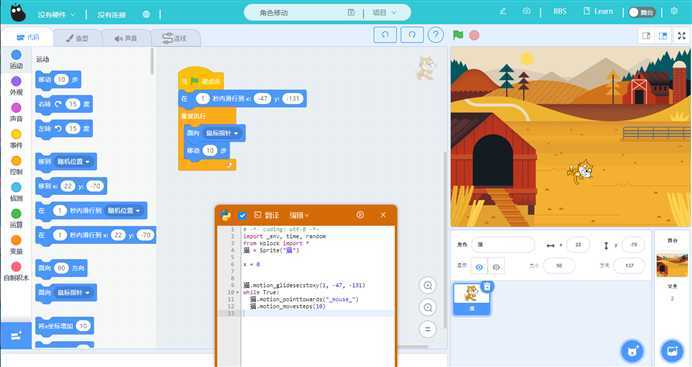This screenshot has width=692, height=367.
Task: Select the Sound block category
Action: [x=16, y=113]
